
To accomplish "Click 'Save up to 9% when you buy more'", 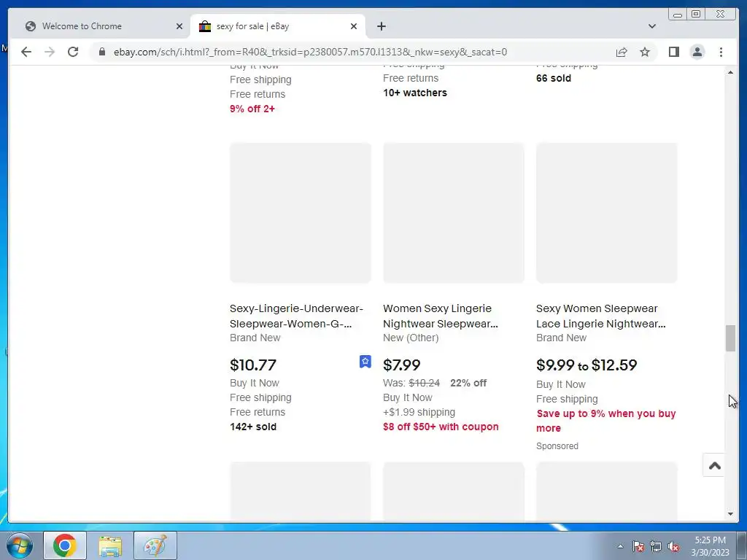I will pyautogui.click(x=606, y=421).
